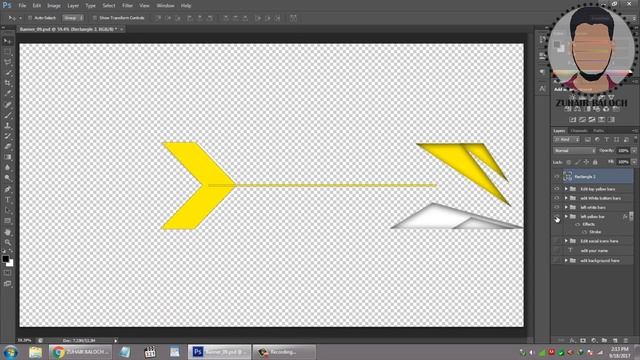Open the blend mode Normal dropdown
Image resolution: width=640 pixels, height=360 pixels.
574,151
